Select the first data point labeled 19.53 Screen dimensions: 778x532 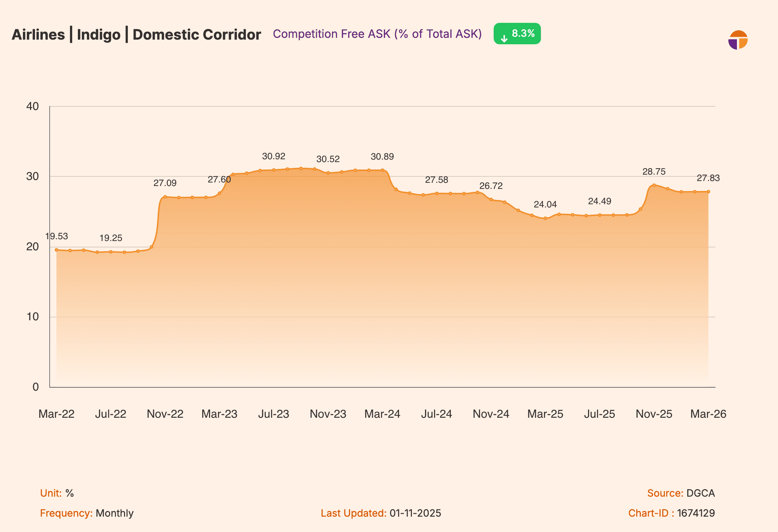point(56,250)
